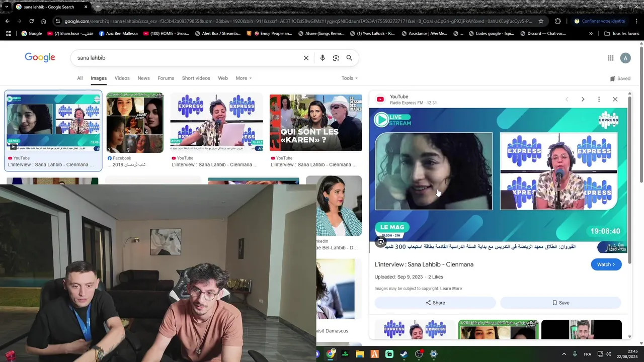Viewport: 644px width, 362px height.
Task: Switch to the All results tab
Action: [79, 78]
